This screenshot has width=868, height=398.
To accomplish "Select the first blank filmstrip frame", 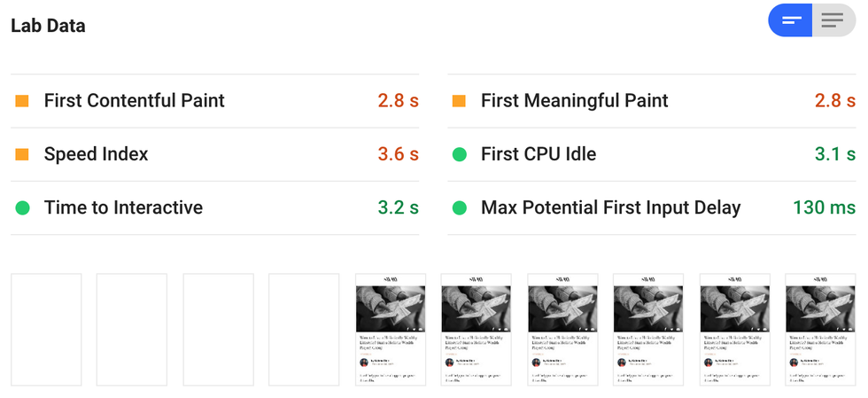I will tap(46, 330).
